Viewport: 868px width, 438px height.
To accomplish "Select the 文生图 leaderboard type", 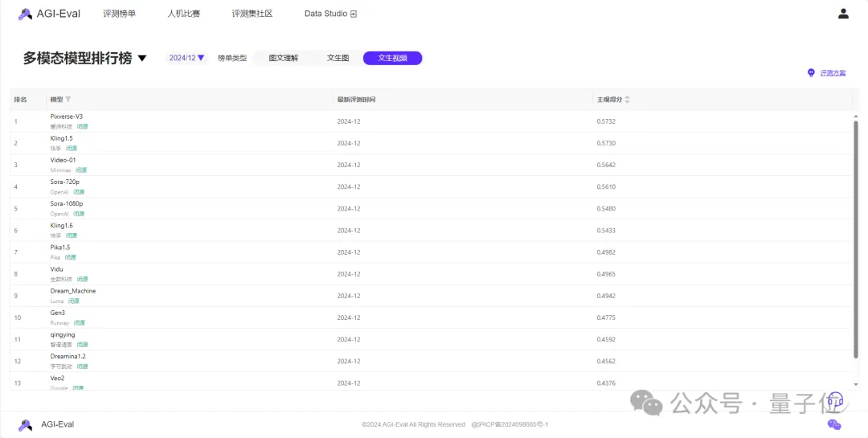I will pyautogui.click(x=338, y=58).
